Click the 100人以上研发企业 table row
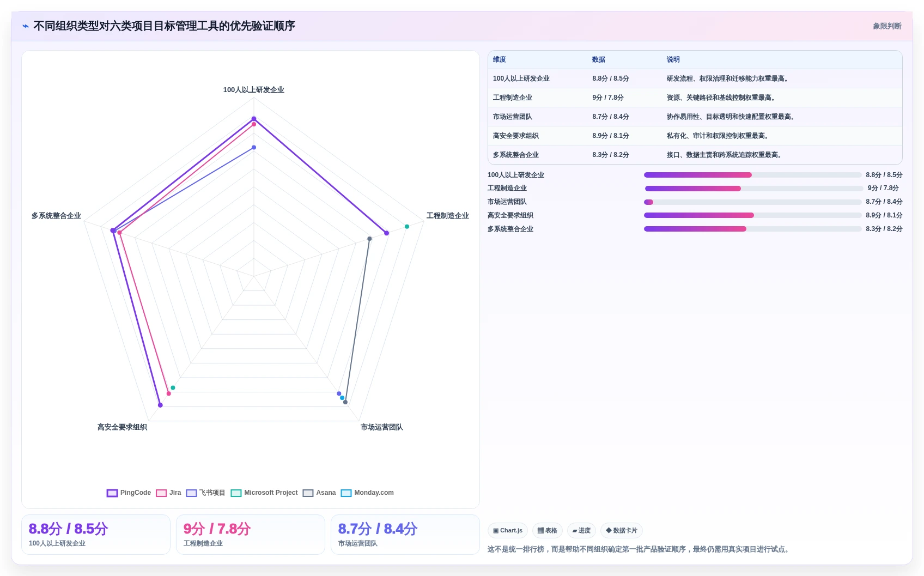 coord(695,78)
